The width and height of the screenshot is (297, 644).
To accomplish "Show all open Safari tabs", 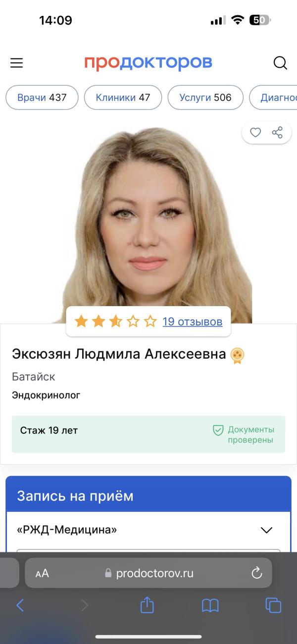I will (273, 605).
